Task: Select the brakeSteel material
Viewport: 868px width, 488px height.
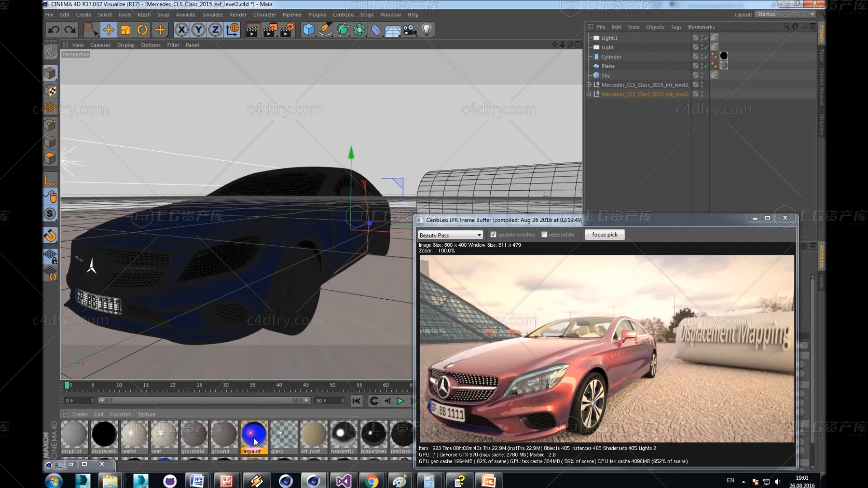Action: pyautogui.click(x=374, y=437)
